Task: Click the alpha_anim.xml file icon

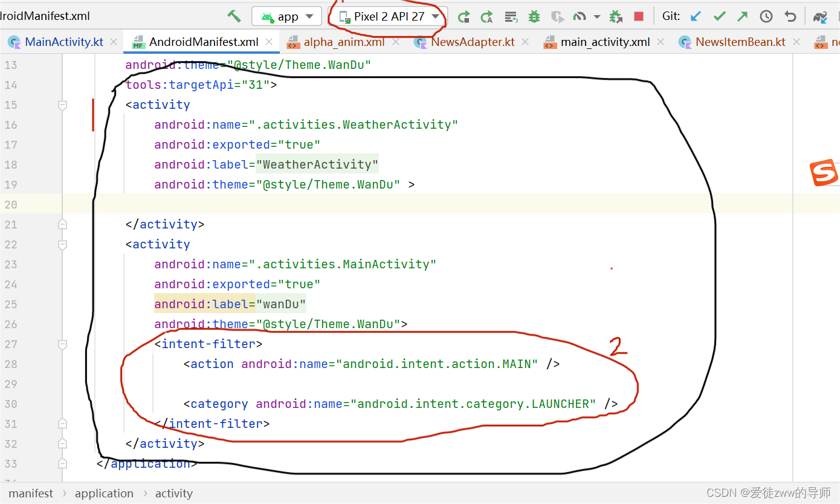Action: pyautogui.click(x=292, y=42)
